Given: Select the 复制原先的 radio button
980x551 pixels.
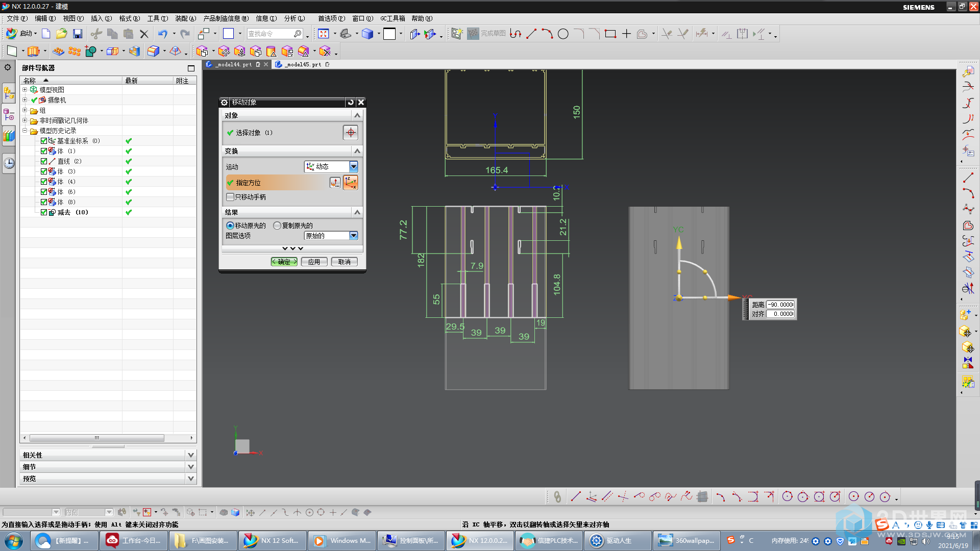Looking at the screenshot, I should click(277, 226).
